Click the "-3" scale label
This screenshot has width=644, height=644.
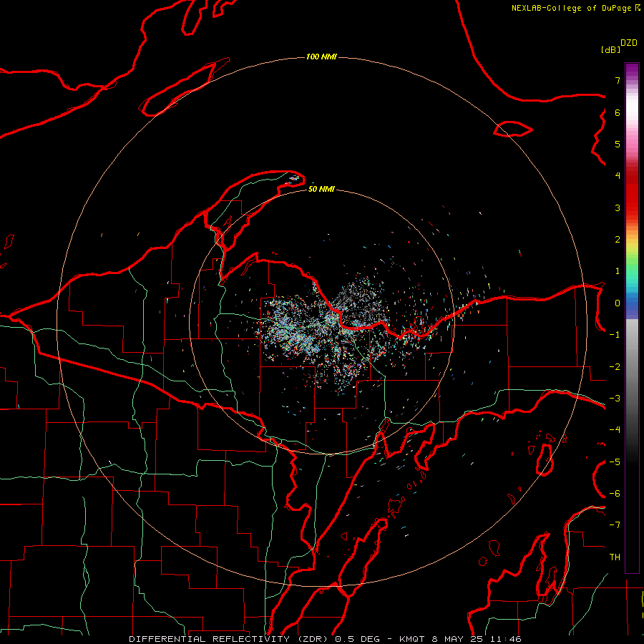pyautogui.click(x=615, y=399)
